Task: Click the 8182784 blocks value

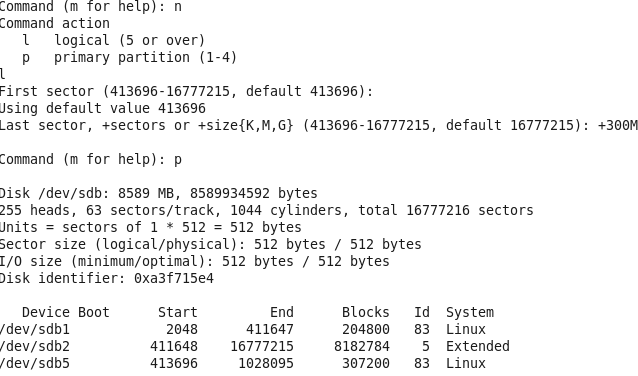Action: click(x=362, y=346)
